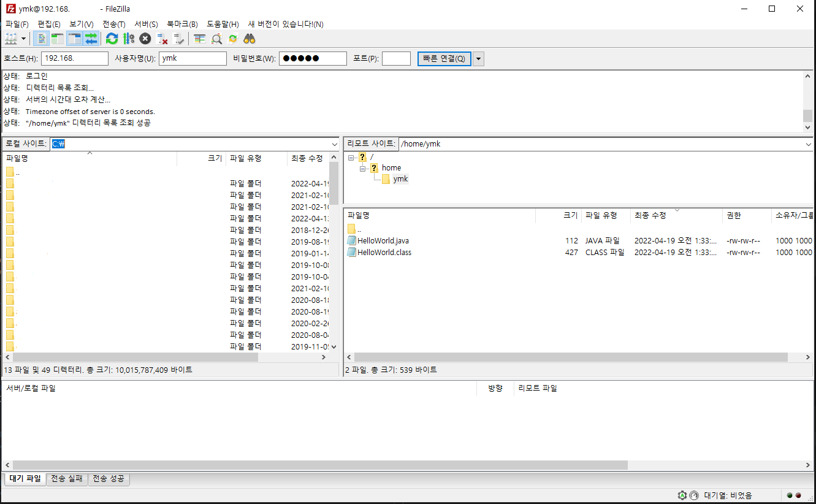Select HelloWorld.class in the remote list
The image size is (816, 504).
click(384, 253)
